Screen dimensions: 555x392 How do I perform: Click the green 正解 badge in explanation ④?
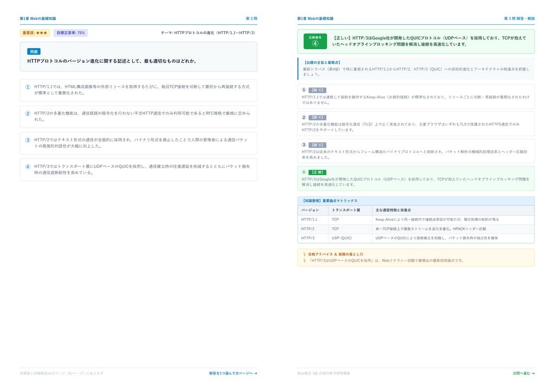318,172
